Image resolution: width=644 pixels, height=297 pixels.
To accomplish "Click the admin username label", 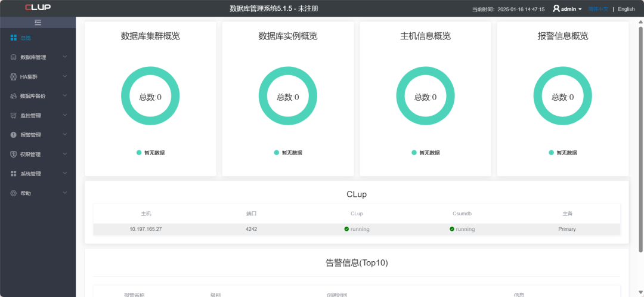I will coord(569,9).
